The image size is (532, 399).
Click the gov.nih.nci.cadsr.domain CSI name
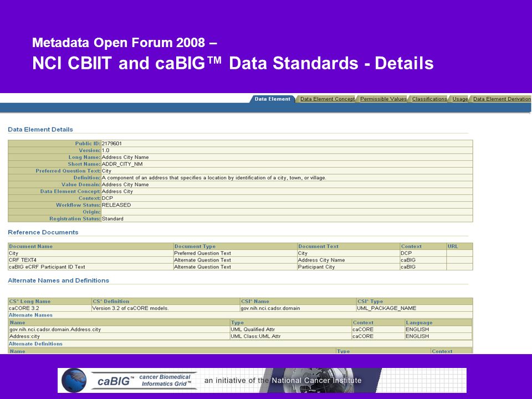(270, 308)
